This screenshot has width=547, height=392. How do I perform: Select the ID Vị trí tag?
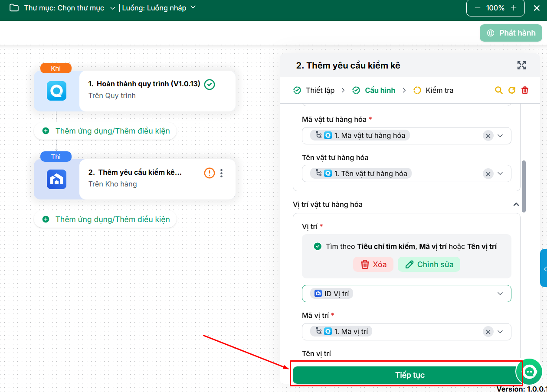click(332, 294)
